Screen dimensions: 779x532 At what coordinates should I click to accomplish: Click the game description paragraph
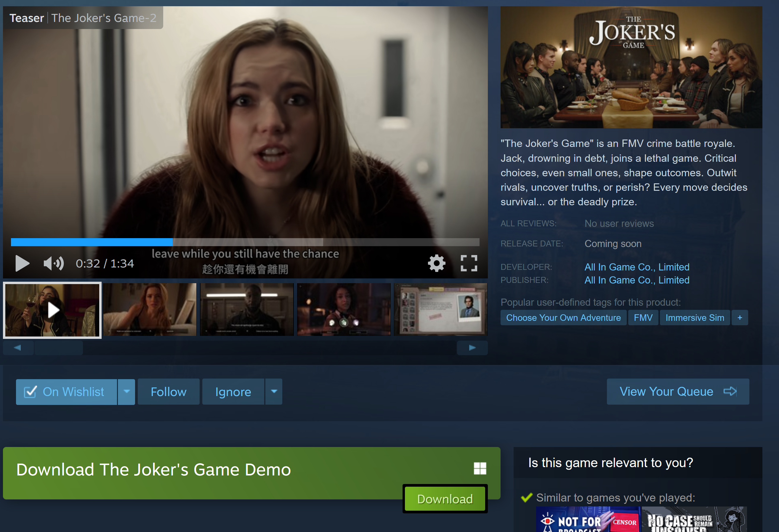click(624, 173)
